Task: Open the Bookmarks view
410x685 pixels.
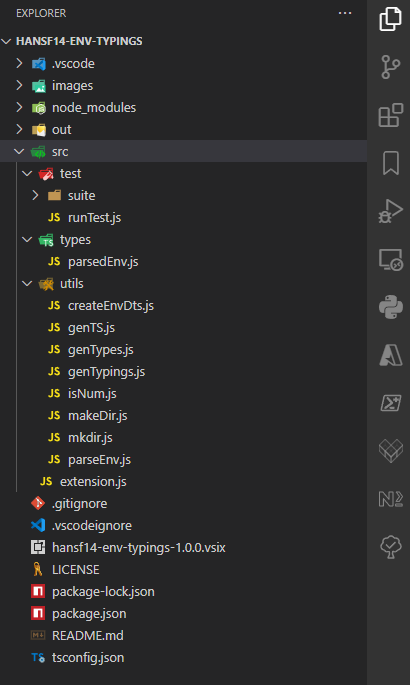Action: (x=390, y=163)
